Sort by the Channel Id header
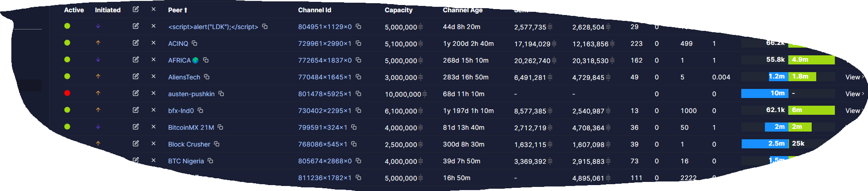The height and width of the screenshot is (191, 868). point(314,10)
